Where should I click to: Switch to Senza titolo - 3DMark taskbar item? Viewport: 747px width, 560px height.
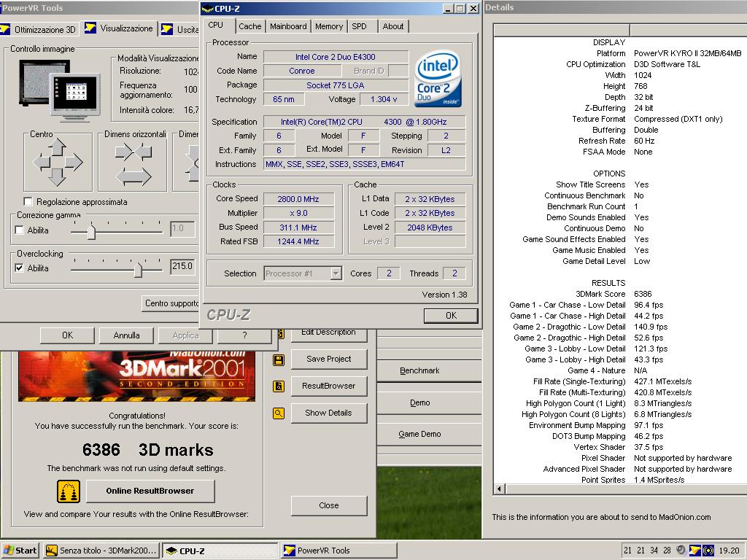click(101, 551)
